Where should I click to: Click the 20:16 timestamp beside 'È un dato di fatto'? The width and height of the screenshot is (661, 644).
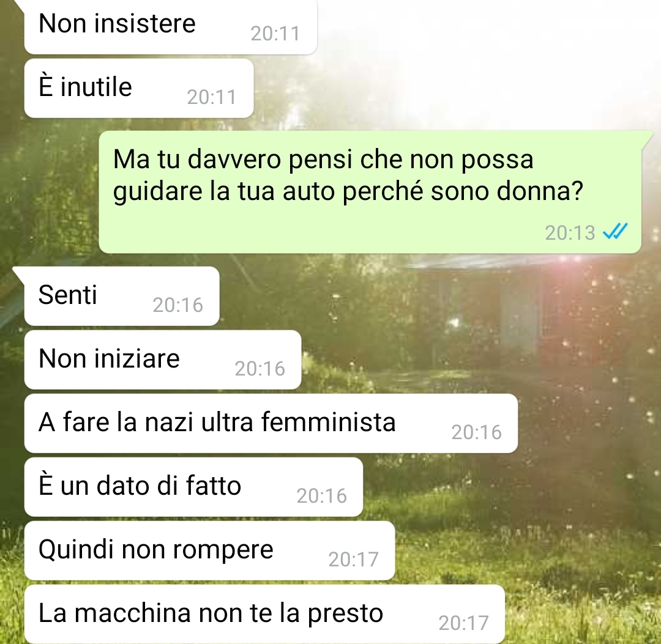point(322,496)
